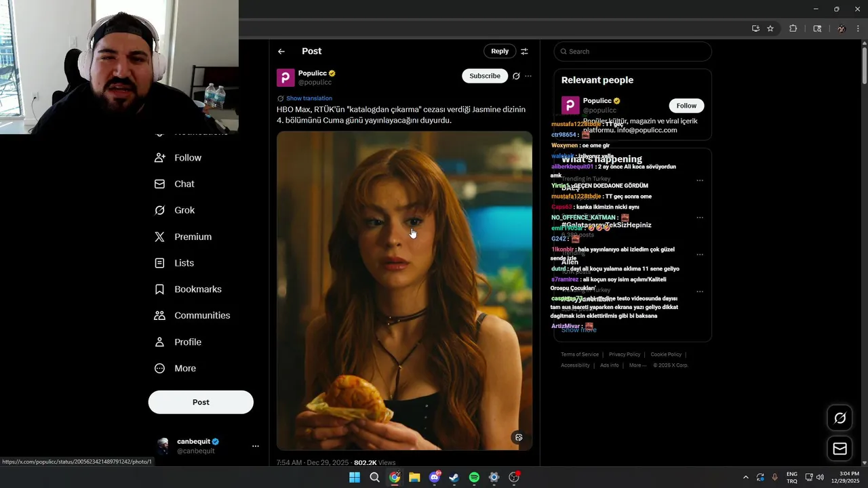Open Grok floating button at bottom right

coord(840,418)
